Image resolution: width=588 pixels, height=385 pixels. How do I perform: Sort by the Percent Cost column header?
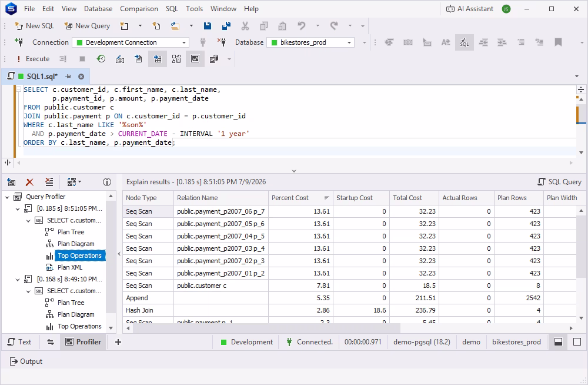[x=300, y=198]
